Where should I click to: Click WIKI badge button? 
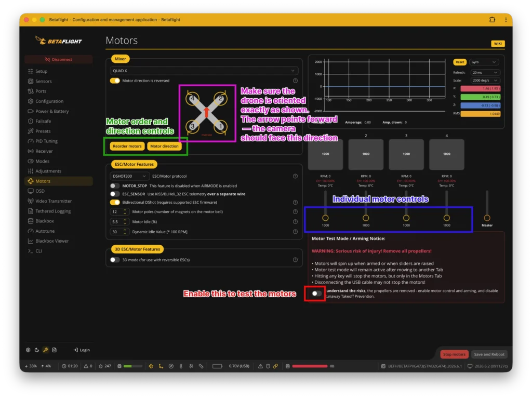(498, 44)
